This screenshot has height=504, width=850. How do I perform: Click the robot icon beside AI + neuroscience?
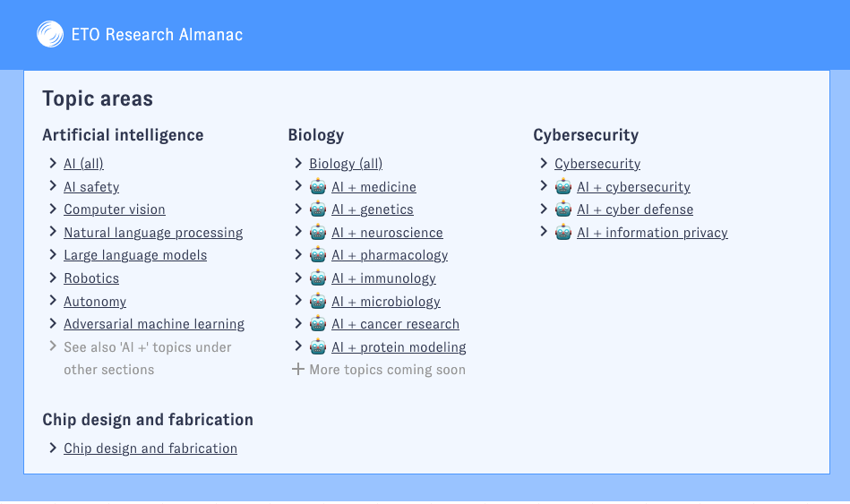[318, 233]
